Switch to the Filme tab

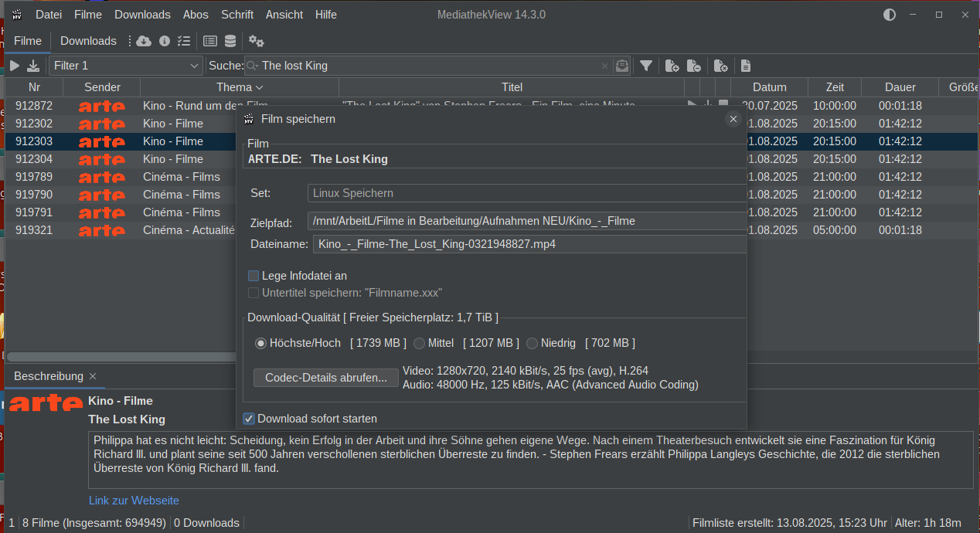click(28, 41)
